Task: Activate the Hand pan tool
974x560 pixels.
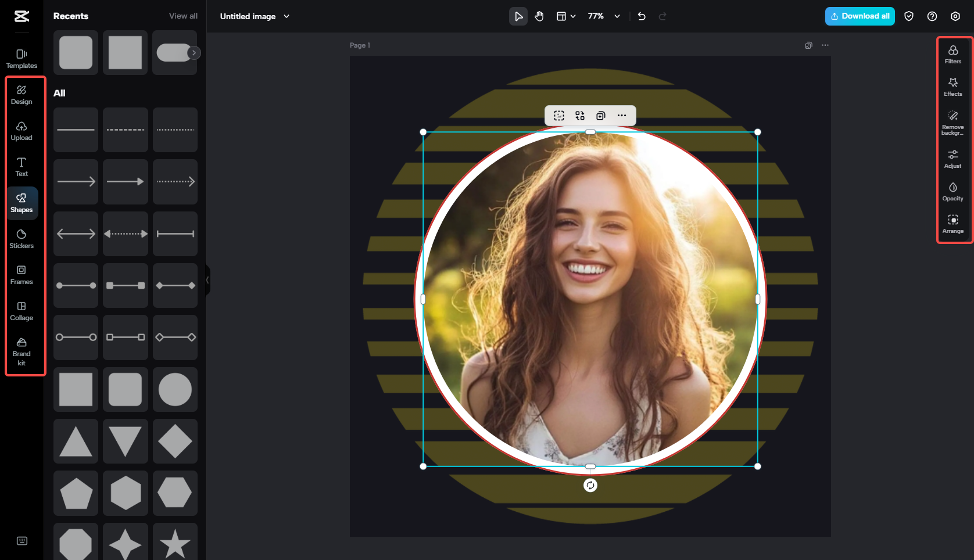Action: click(x=539, y=16)
